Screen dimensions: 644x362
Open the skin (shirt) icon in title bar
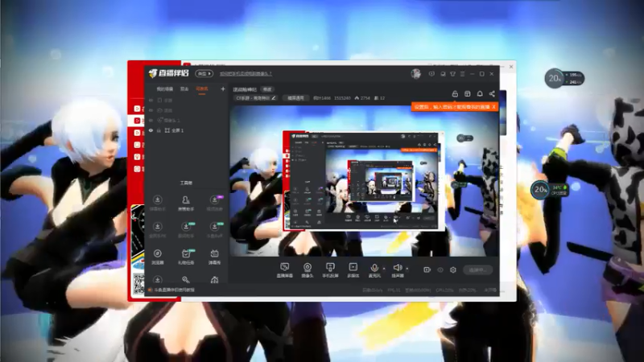[452, 74]
